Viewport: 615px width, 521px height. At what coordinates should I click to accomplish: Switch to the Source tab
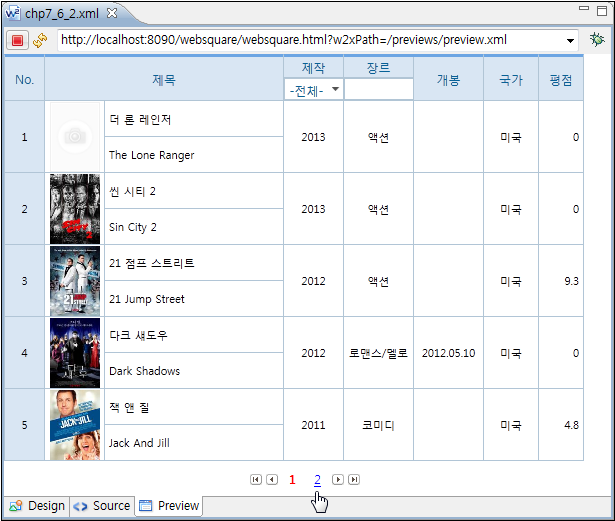tap(102, 506)
